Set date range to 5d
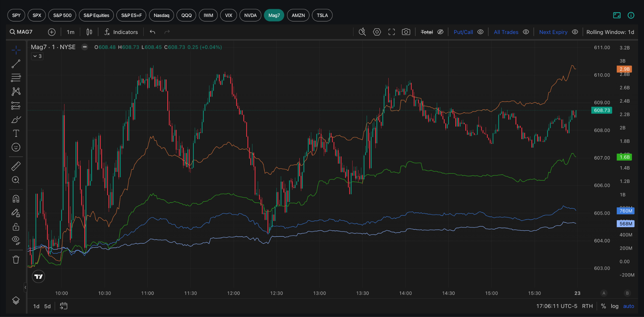 pos(47,306)
